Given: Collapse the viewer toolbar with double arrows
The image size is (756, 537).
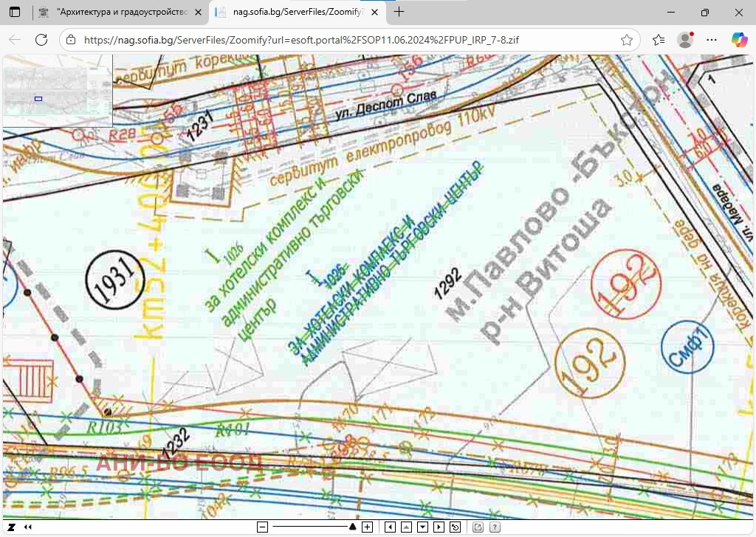Looking at the screenshot, I should click(x=28, y=527).
